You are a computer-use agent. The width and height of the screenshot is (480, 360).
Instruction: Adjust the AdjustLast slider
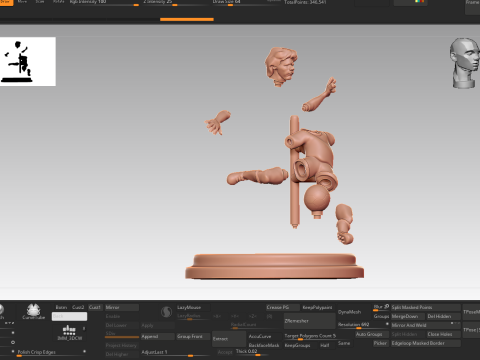175,353
